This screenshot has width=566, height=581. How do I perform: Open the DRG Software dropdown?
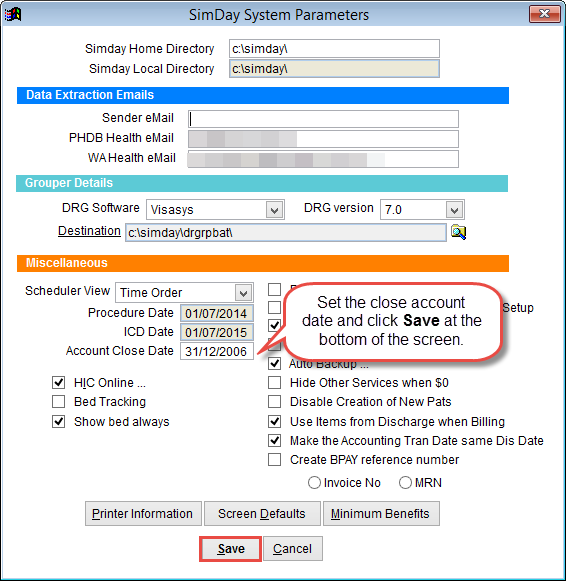pyautogui.click(x=274, y=210)
